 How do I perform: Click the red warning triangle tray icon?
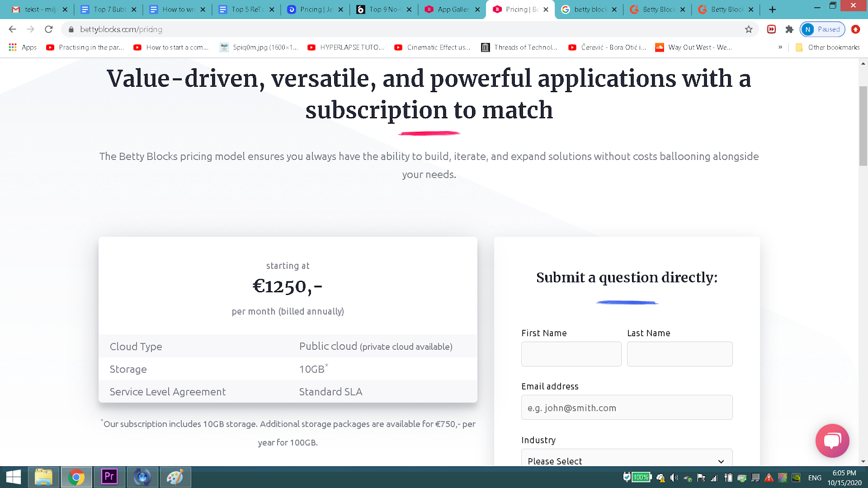(x=769, y=478)
